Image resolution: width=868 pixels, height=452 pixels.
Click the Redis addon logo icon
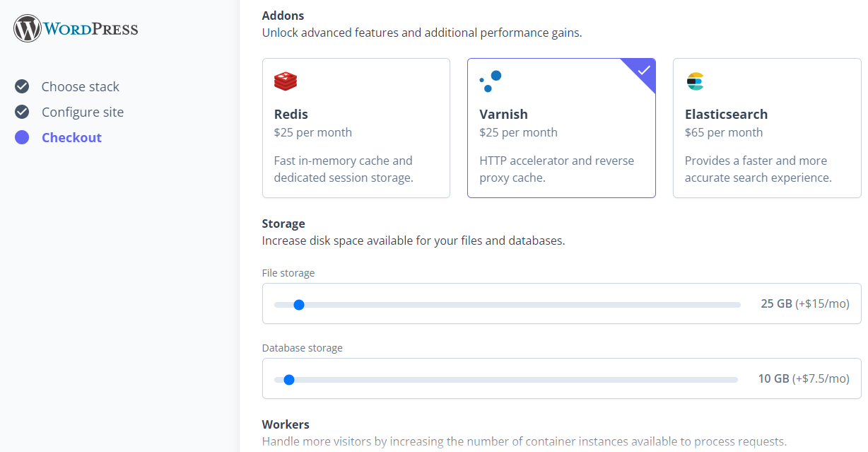click(x=286, y=81)
